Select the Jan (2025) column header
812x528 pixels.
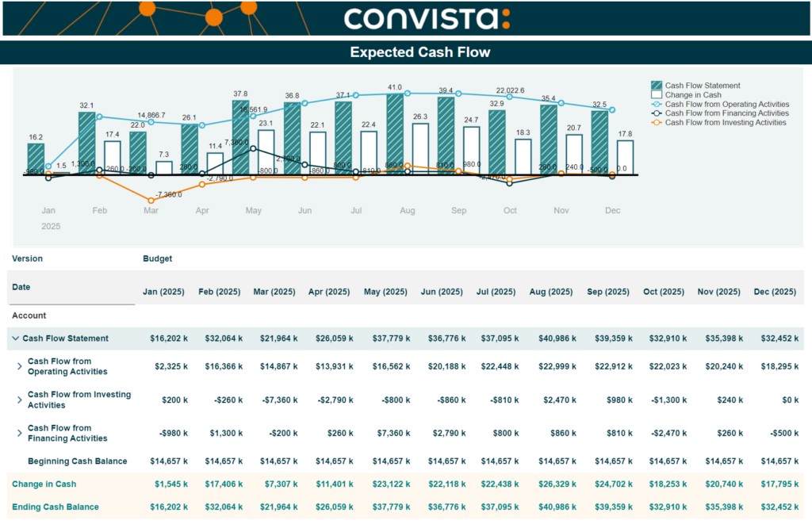[x=163, y=292]
